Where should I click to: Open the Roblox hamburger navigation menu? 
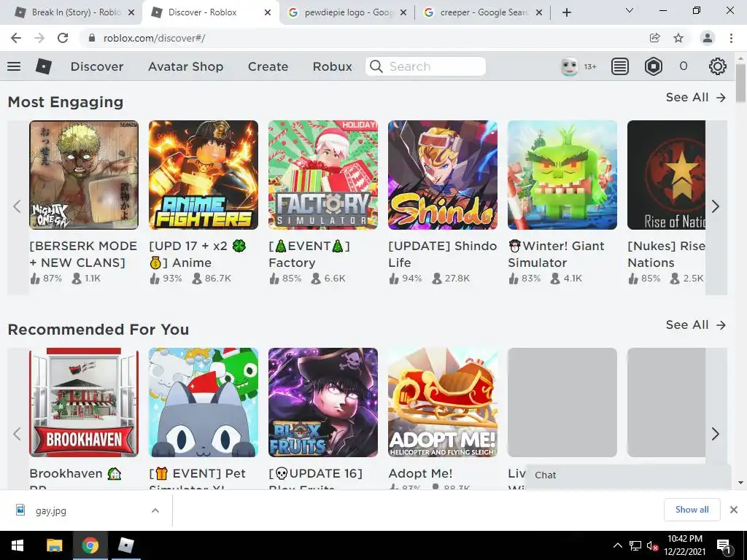coord(14,66)
